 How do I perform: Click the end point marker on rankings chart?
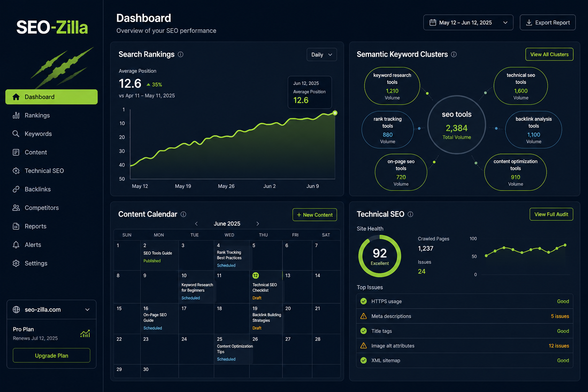(x=335, y=113)
